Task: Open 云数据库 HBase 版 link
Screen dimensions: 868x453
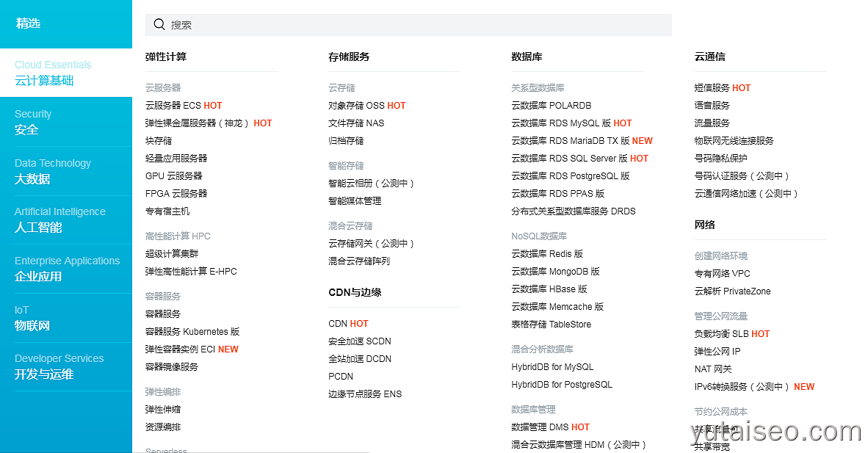Action: [549, 289]
